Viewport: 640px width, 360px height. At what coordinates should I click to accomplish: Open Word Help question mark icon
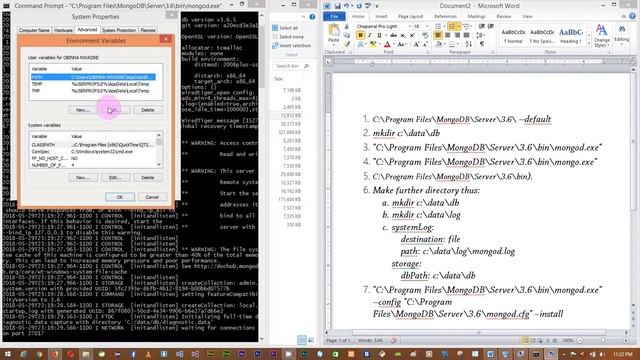pyautogui.click(x=632, y=16)
